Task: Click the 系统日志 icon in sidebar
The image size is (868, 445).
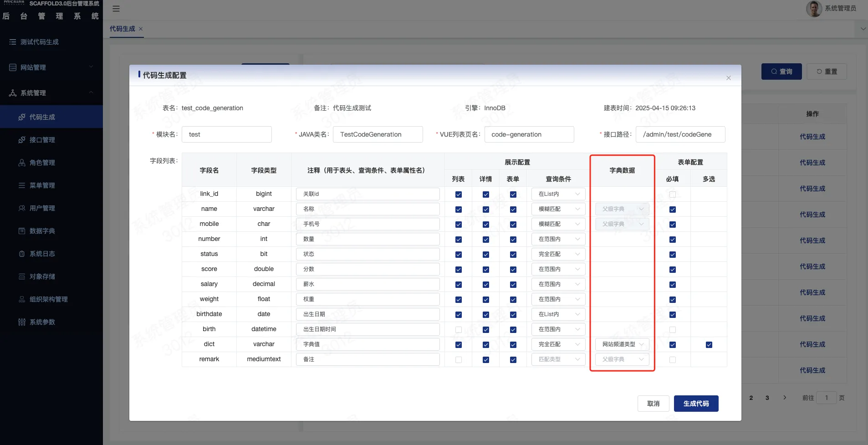Action: point(22,254)
